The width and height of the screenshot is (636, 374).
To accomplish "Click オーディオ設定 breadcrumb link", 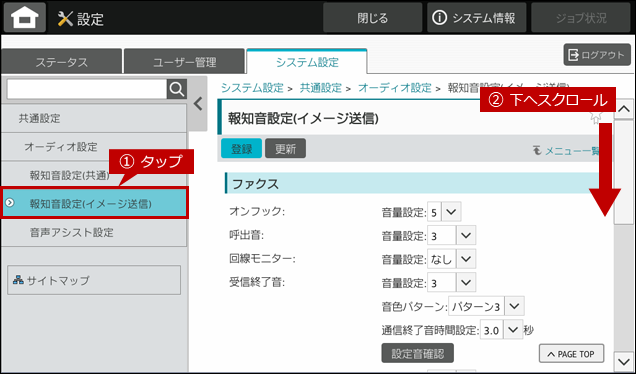I will (395, 88).
